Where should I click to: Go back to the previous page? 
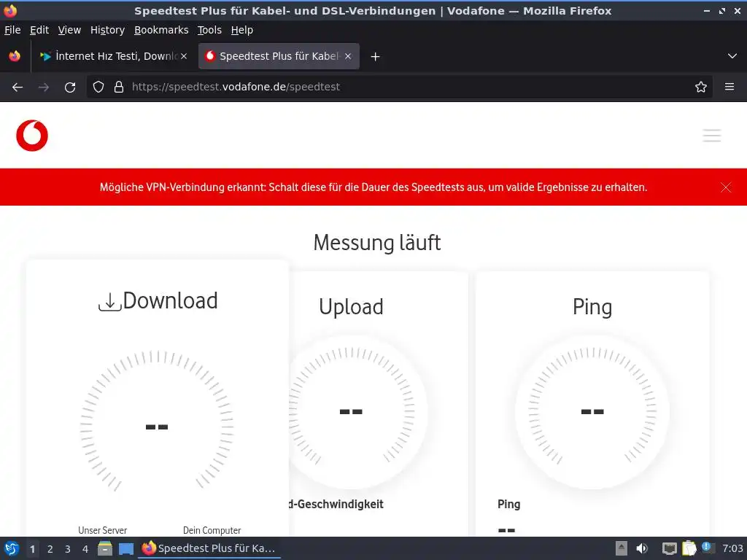(x=18, y=87)
